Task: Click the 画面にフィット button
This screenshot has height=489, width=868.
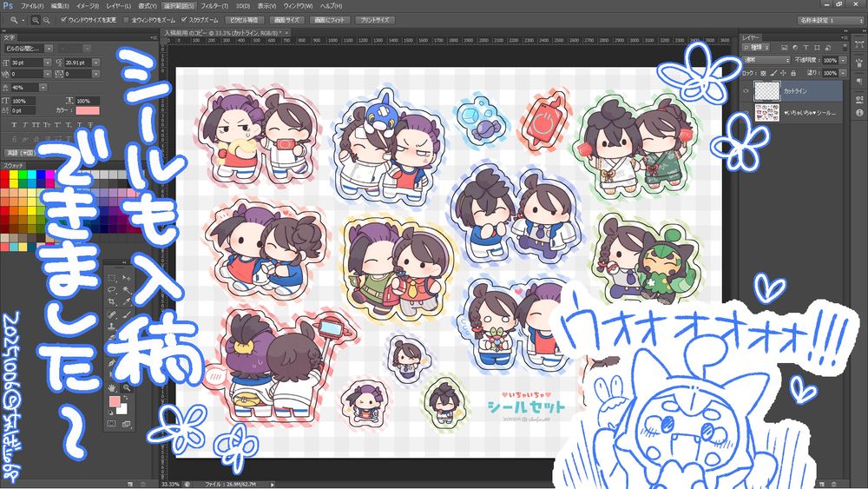Action: (x=329, y=20)
